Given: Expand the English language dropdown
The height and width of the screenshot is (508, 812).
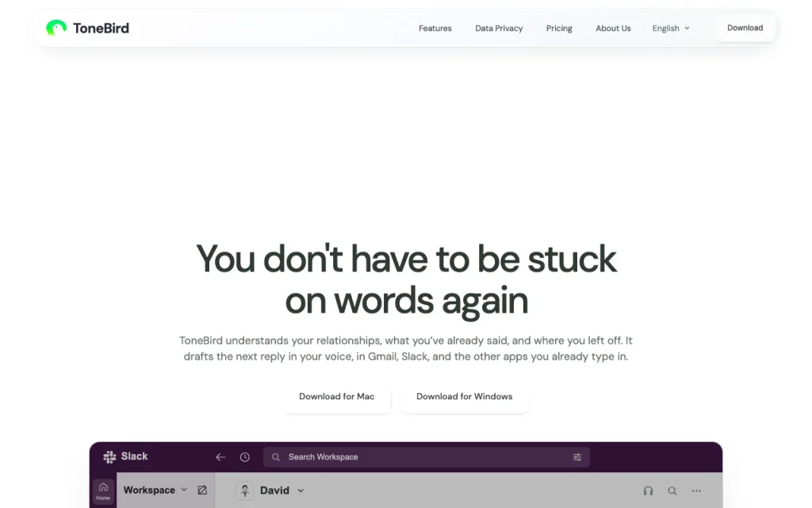Looking at the screenshot, I should coord(671,28).
